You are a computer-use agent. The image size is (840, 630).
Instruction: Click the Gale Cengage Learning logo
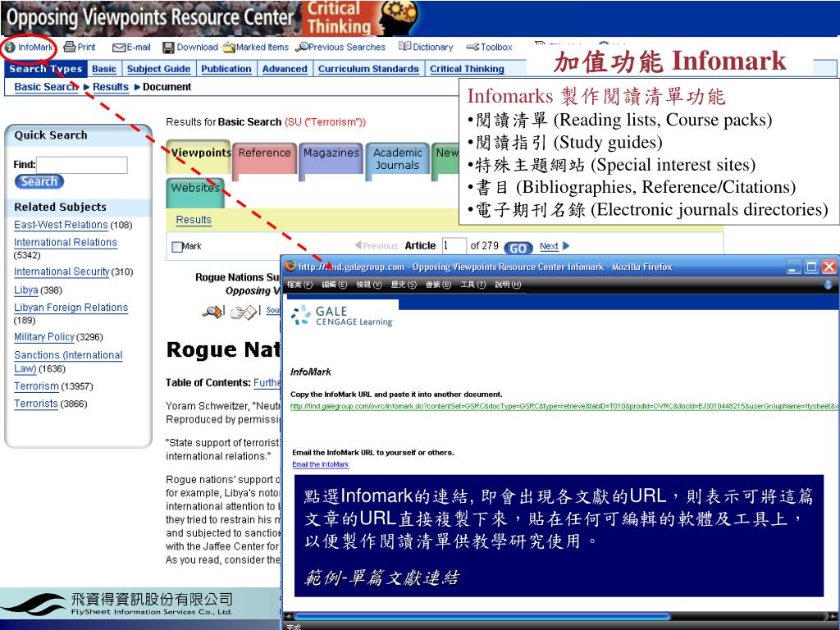pos(342,316)
